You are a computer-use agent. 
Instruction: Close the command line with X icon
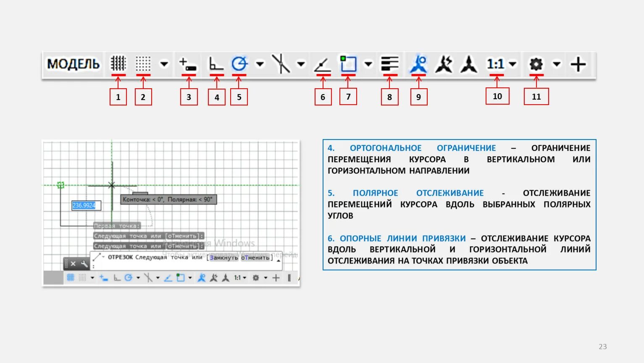pyautogui.click(x=73, y=264)
